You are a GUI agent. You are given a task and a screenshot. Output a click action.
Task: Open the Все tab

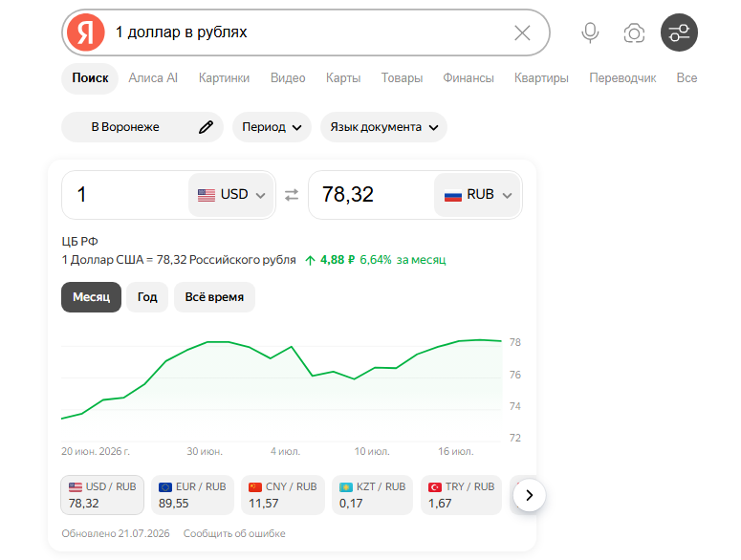click(x=687, y=78)
